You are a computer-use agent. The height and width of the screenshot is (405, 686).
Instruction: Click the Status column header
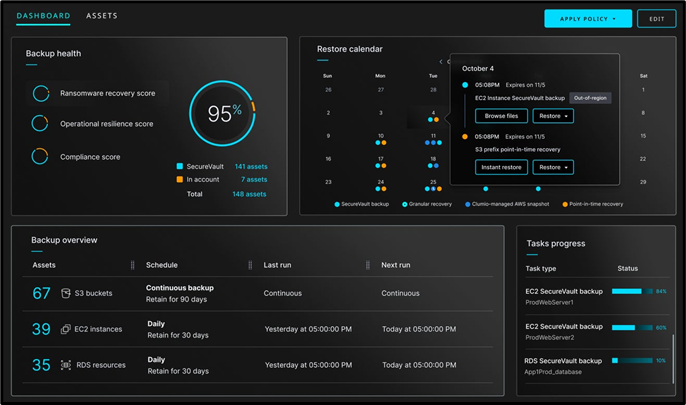point(627,269)
